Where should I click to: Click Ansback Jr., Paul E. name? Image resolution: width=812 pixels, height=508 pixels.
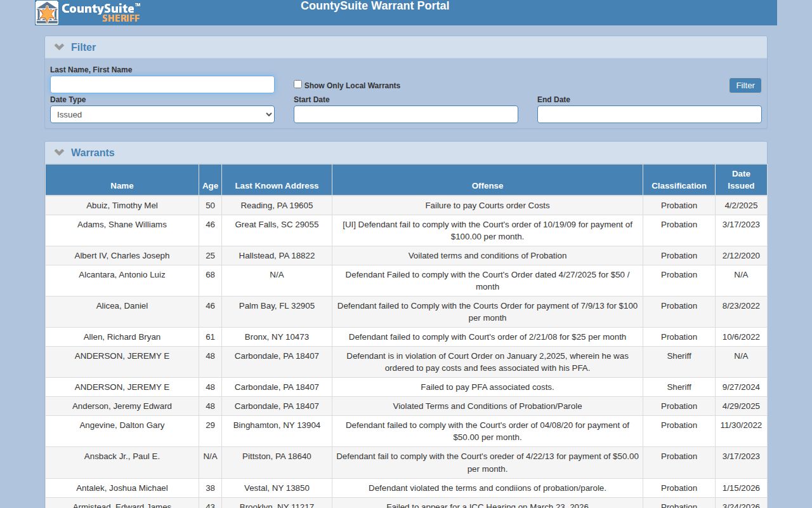click(x=122, y=457)
